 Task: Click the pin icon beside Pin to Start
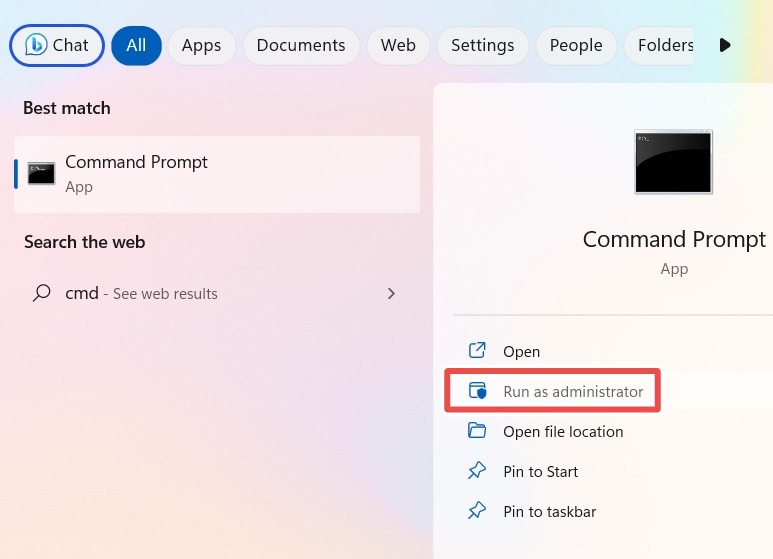477,470
